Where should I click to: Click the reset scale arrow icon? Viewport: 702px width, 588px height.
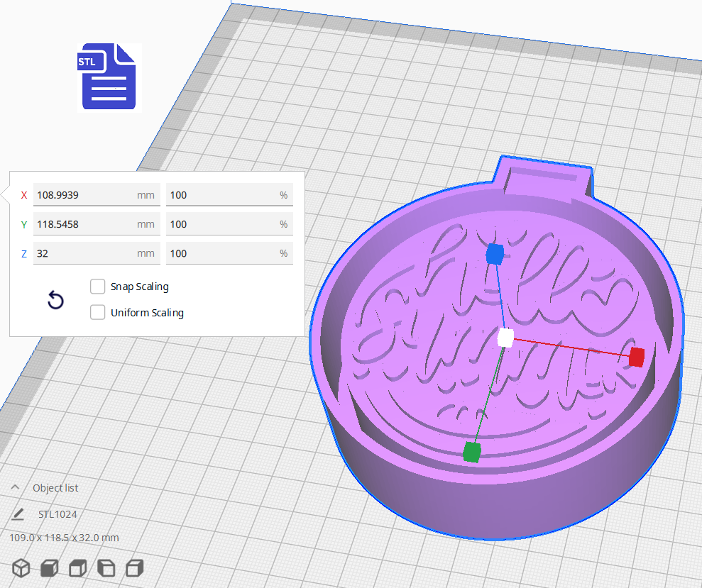tap(55, 300)
